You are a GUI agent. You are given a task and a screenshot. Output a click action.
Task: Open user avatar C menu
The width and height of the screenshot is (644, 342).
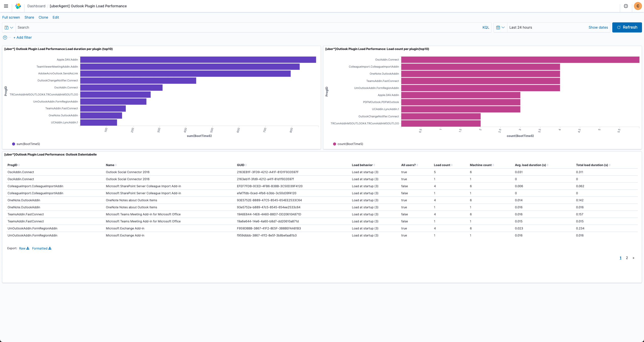(638, 6)
